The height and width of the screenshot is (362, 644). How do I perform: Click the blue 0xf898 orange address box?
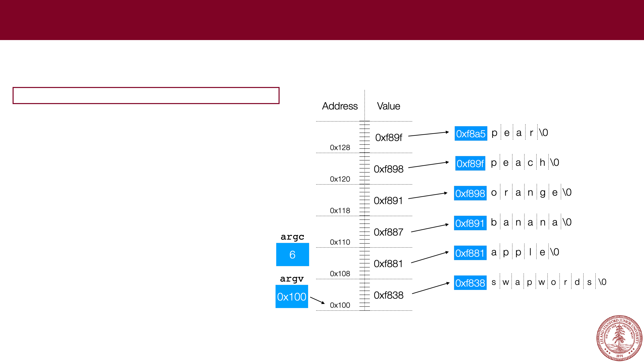click(x=470, y=193)
